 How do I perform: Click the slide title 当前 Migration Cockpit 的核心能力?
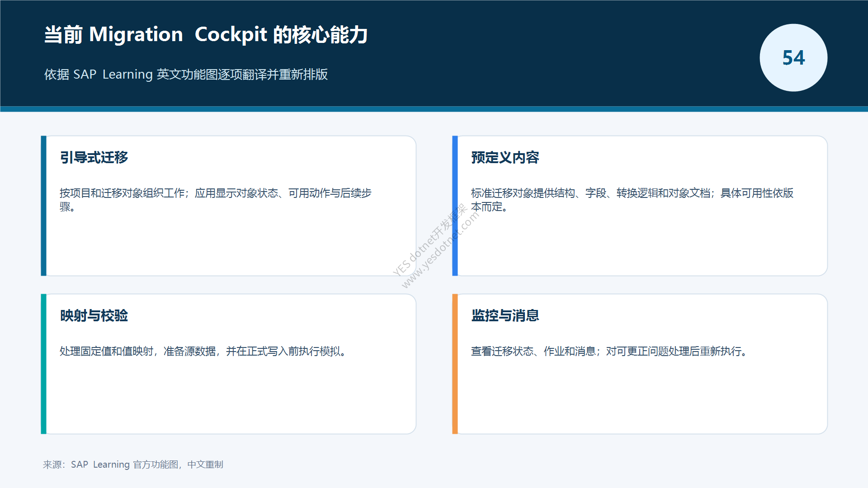point(206,35)
